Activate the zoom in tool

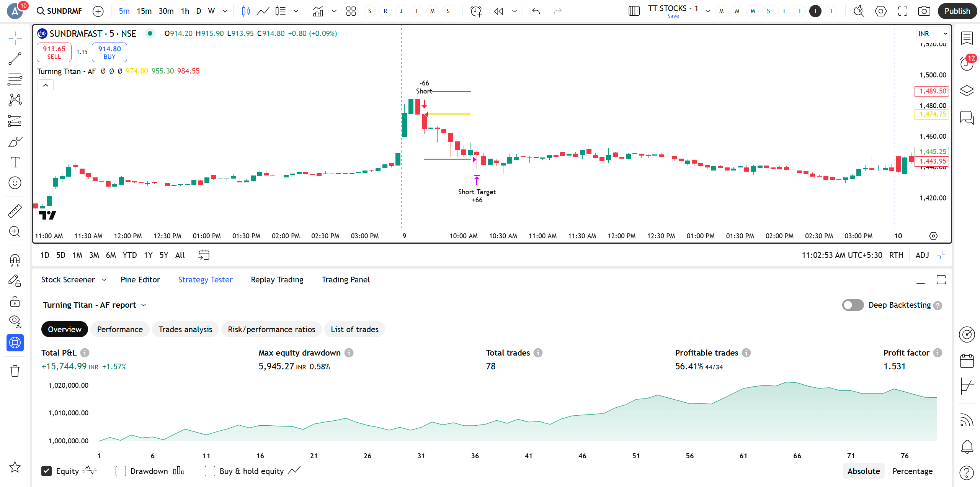[x=15, y=231]
